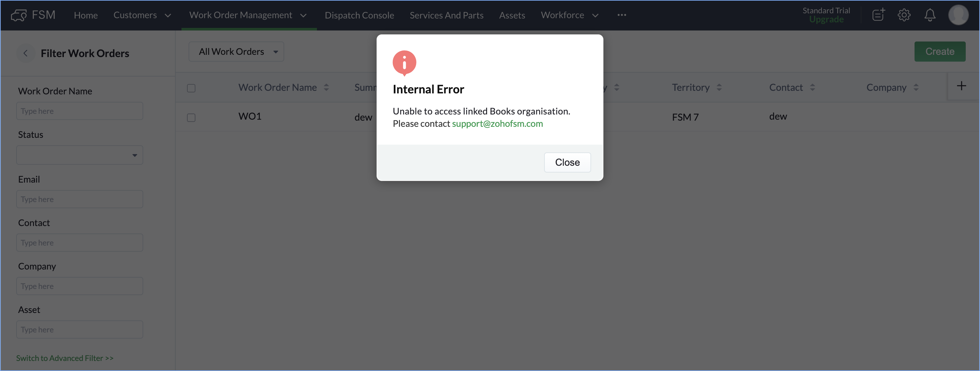Screen dimensions: 980x371
Task: Click the back arrow in Filter panel
Action: pos(25,53)
